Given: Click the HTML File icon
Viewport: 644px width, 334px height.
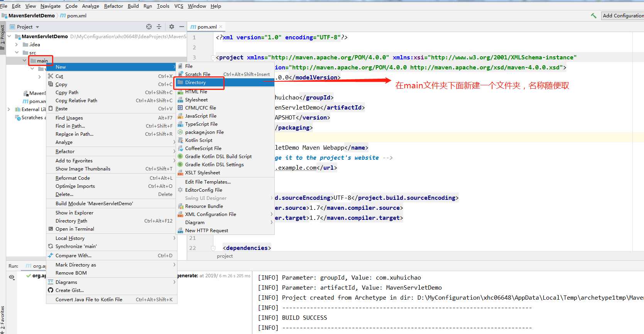Looking at the screenshot, I should pyautogui.click(x=180, y=92).
